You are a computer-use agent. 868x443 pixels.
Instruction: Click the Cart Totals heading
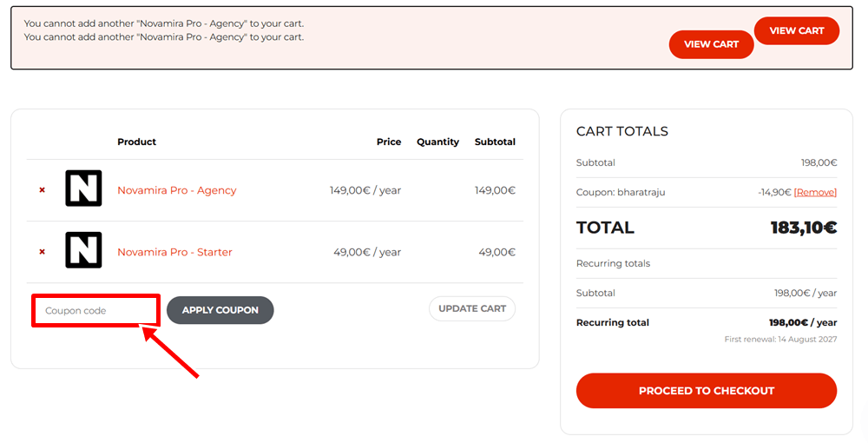pos(622,131)
